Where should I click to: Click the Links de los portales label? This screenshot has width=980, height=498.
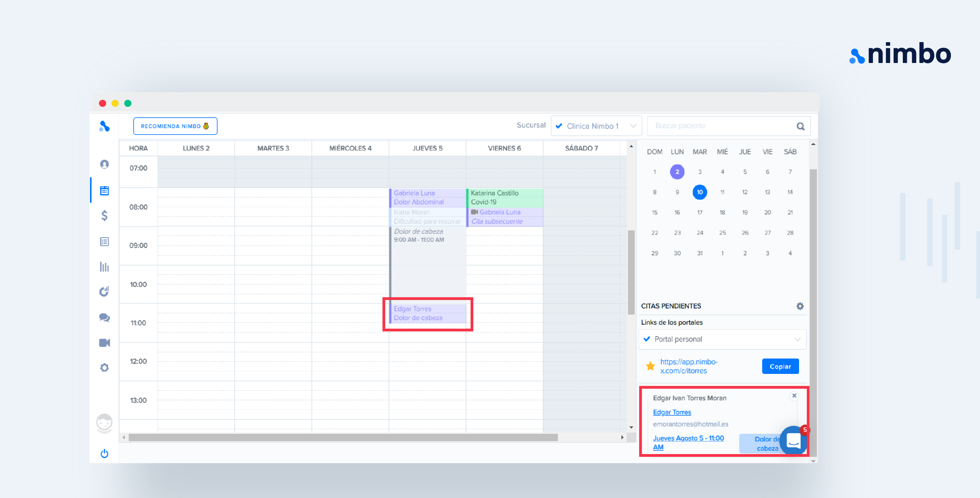[672, 322]
